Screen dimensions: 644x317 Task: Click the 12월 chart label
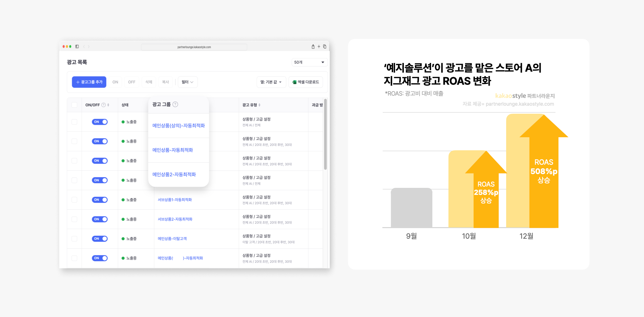tap(526, 236)
